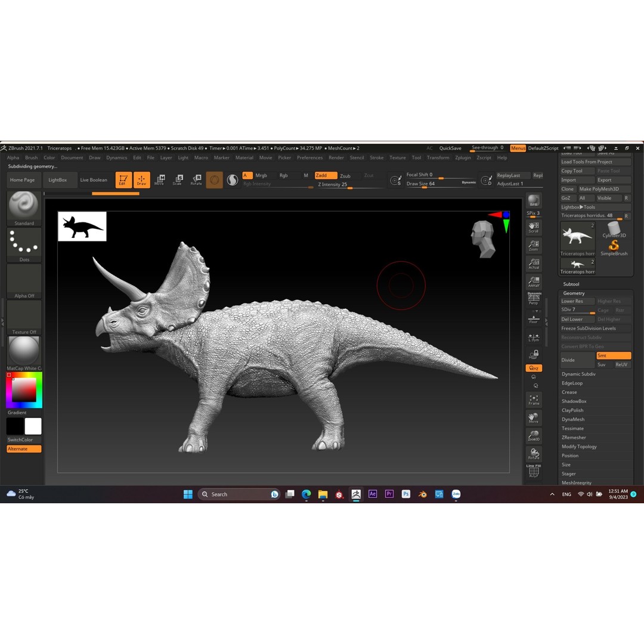The image size is (644, 644).
Task: Expand the EdgeLoop section
Action: click(572, 383)
